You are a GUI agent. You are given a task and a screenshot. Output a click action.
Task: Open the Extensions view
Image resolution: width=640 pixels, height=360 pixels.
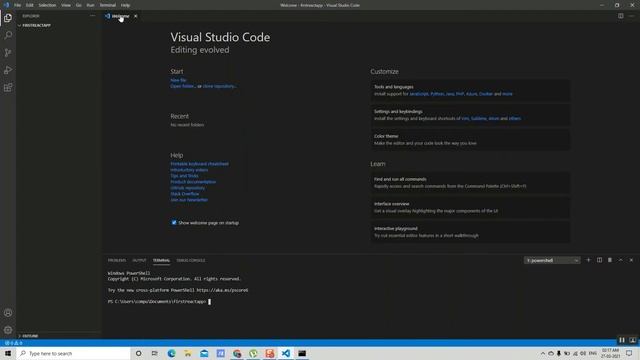8,88
